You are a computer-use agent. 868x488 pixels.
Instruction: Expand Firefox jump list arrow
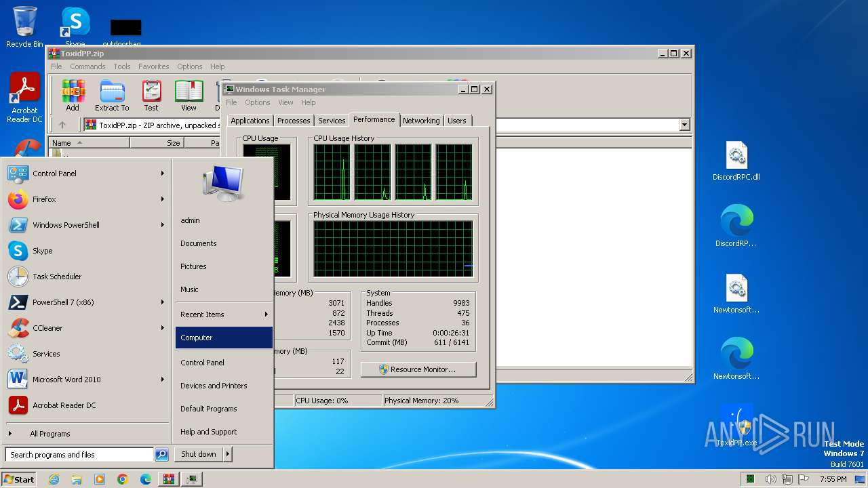point(163,199)
